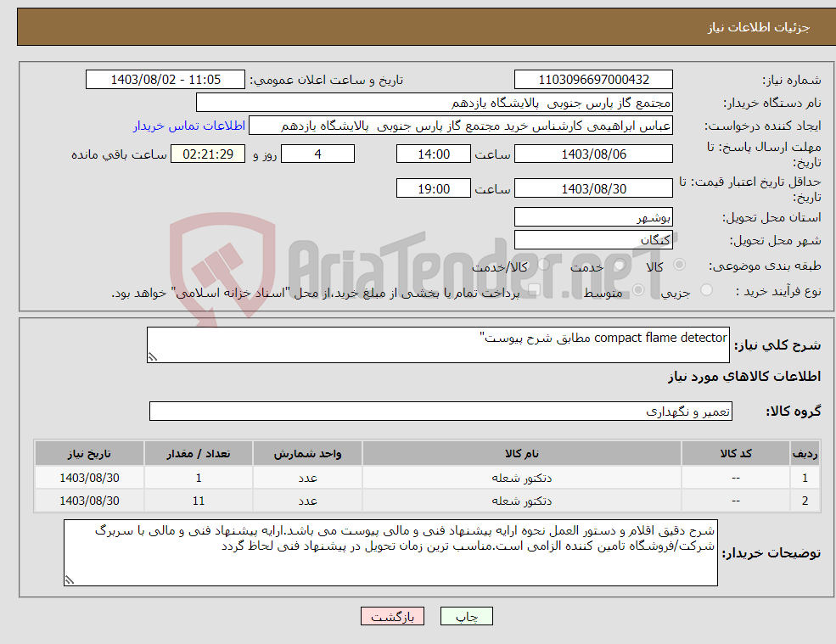
Task: Click the تاریخ نیاز column header
Action: pos(90,453)
